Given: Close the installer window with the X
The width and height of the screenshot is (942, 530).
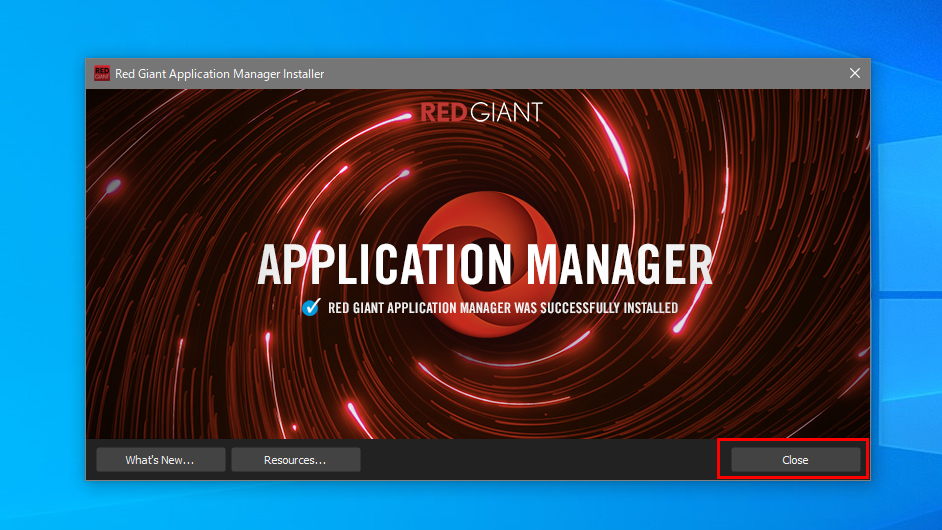Looking at the screenshot, I should pos(854,73).
